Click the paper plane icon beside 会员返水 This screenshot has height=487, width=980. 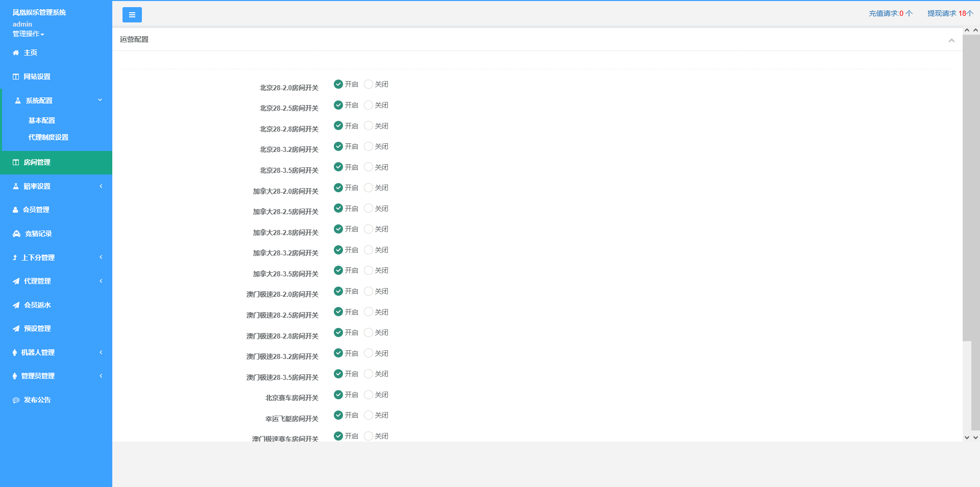(x=16, y=305)
